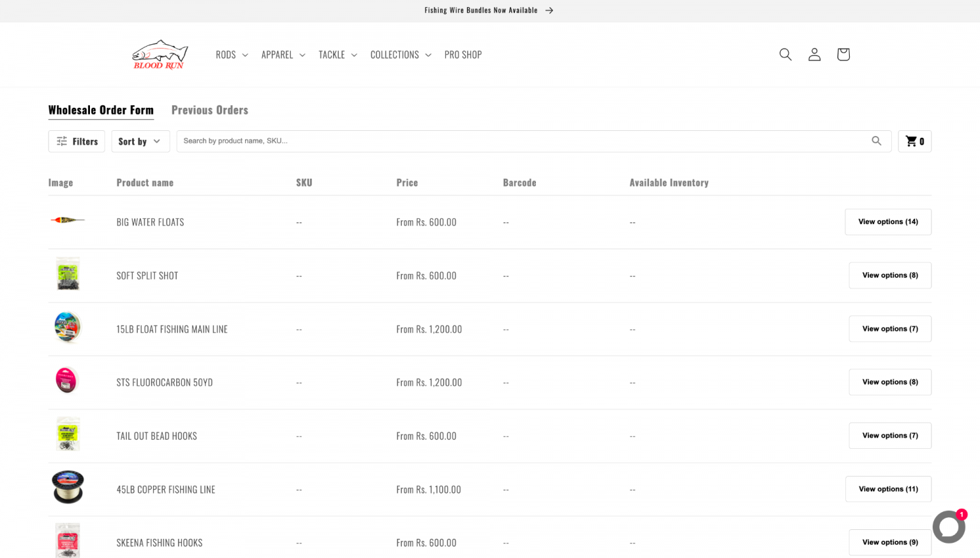Open the Filters panel
980x558 pixels.
[x=76, y=141]
